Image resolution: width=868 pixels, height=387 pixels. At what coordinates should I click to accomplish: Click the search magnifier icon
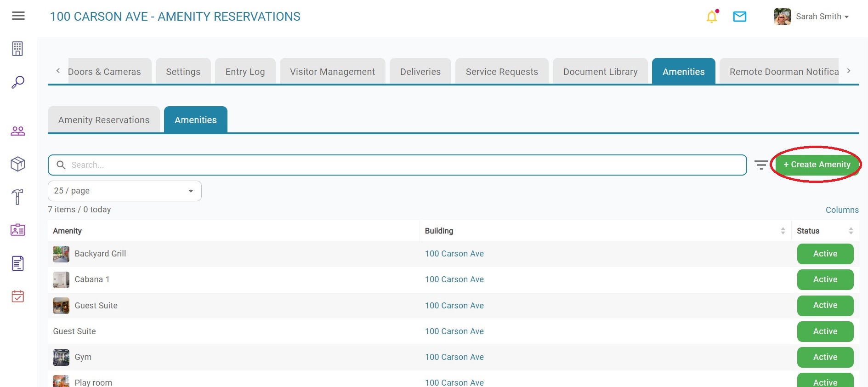pos(61,165)
